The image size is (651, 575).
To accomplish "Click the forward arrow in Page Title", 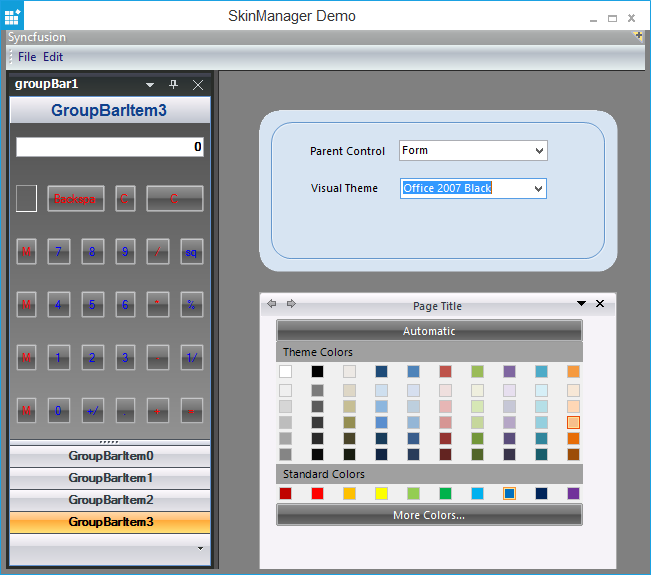I will coord(291,304).
